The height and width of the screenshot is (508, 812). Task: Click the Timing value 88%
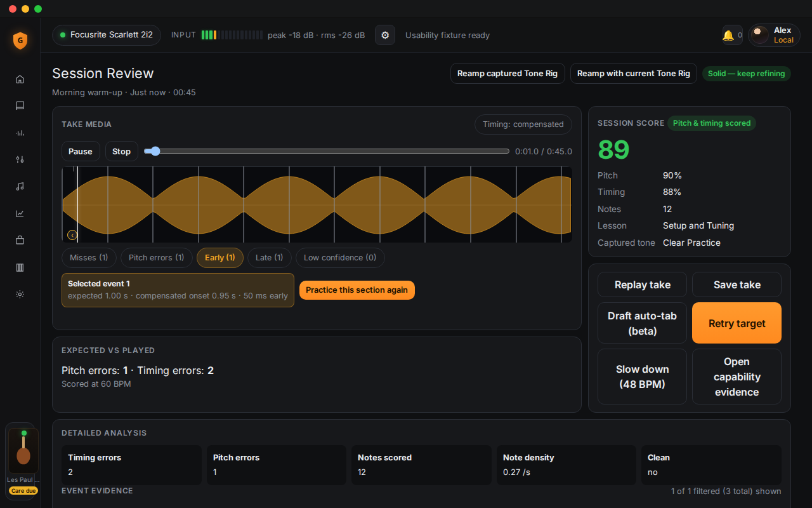click(x=672, y=192)
